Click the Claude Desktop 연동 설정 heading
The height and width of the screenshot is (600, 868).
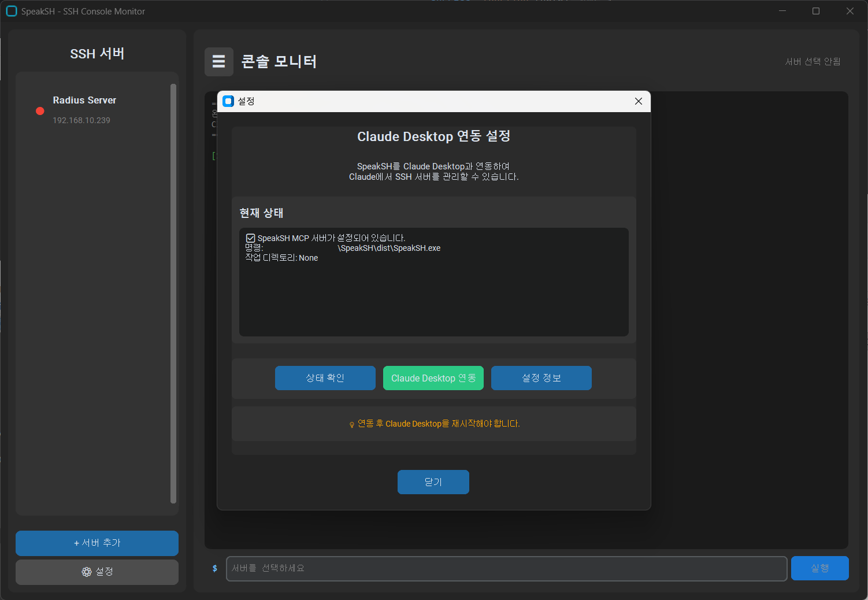(x=433, y=136)
